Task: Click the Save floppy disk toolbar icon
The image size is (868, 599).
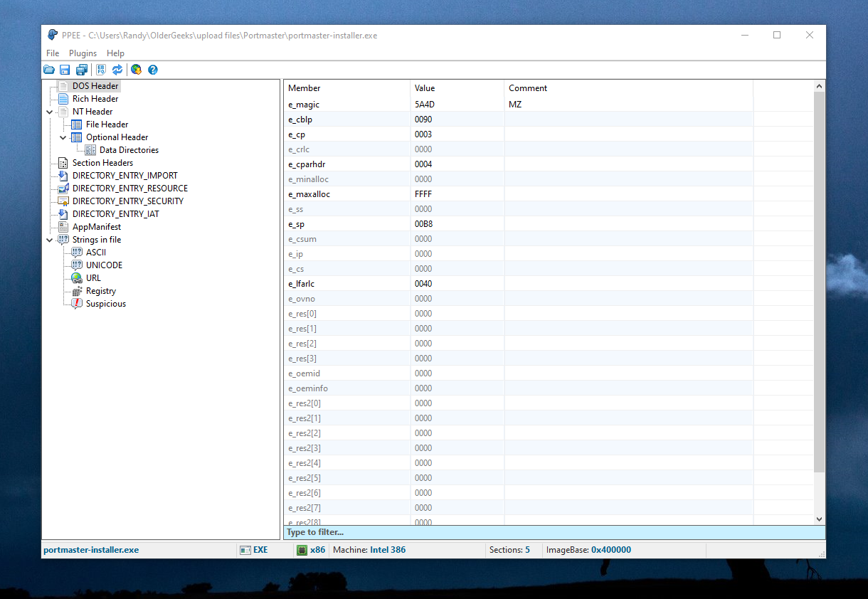Action: (65, 70)
